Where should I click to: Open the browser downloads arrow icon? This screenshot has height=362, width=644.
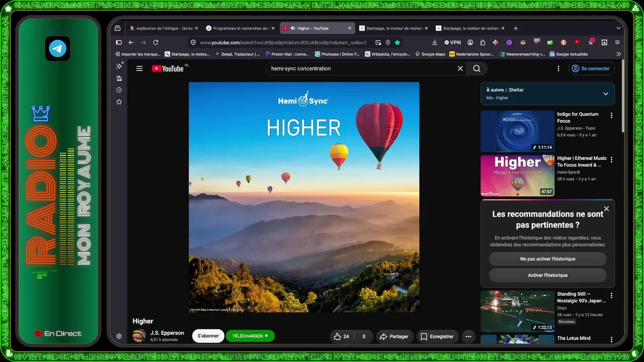(x=435, y=43)
